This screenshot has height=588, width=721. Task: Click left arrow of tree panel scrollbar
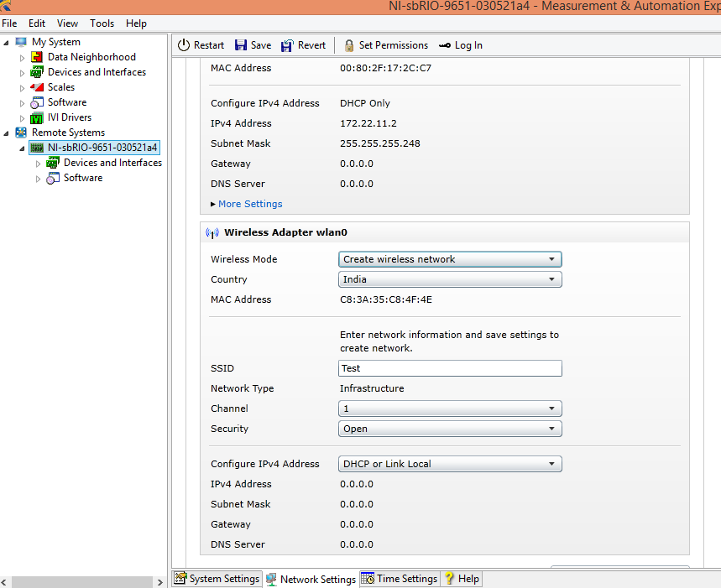[3, 582]
